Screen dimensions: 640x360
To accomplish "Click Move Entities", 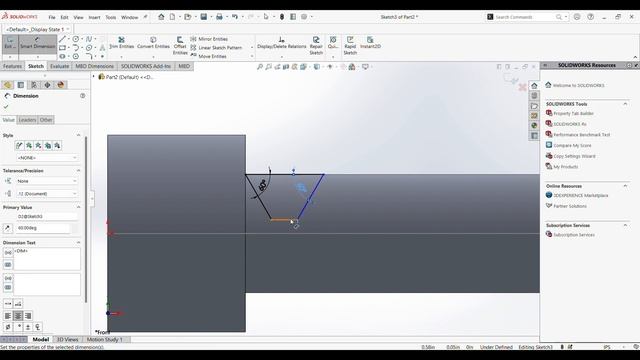I will coord(208,56).
